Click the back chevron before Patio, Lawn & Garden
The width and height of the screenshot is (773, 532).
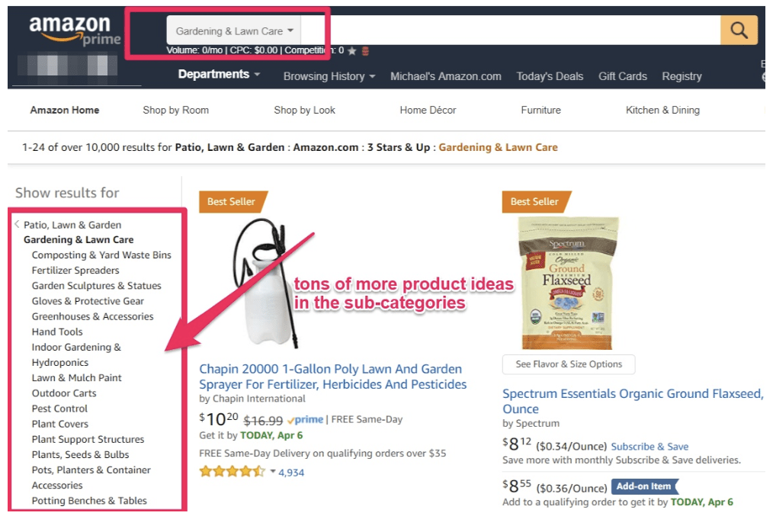17,224
